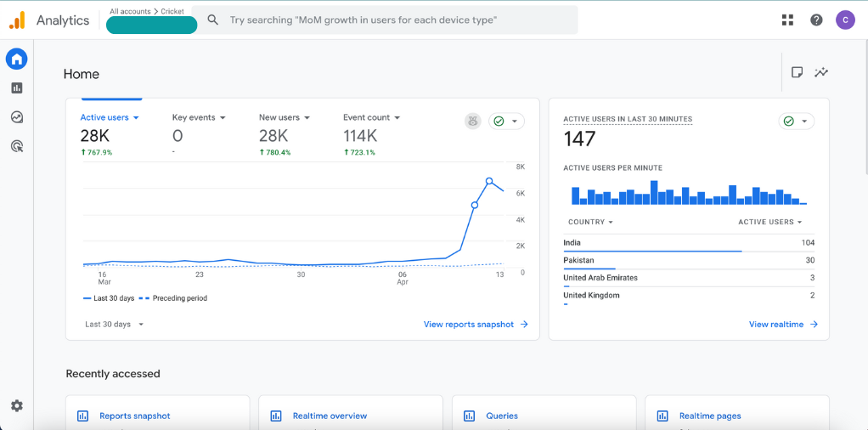868x430 pixels.
Task: Open the Advertising icon in the sidebar
Action: coord(17,146)
